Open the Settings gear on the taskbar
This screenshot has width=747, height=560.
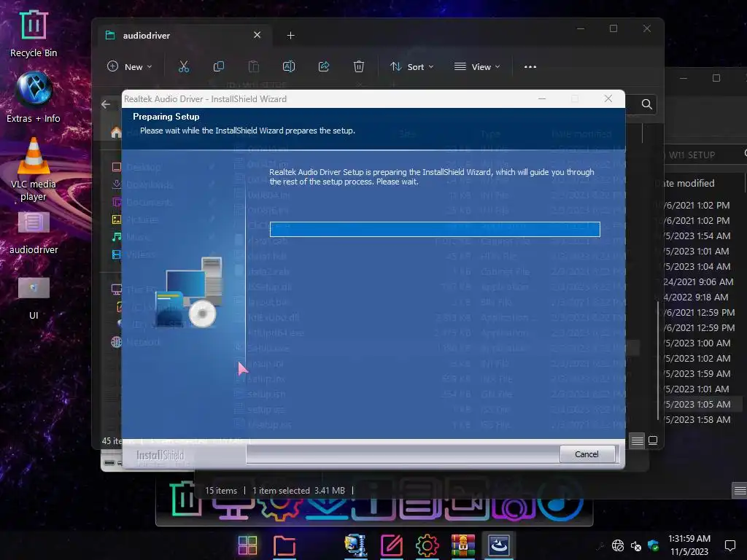[x=427, y=545]
